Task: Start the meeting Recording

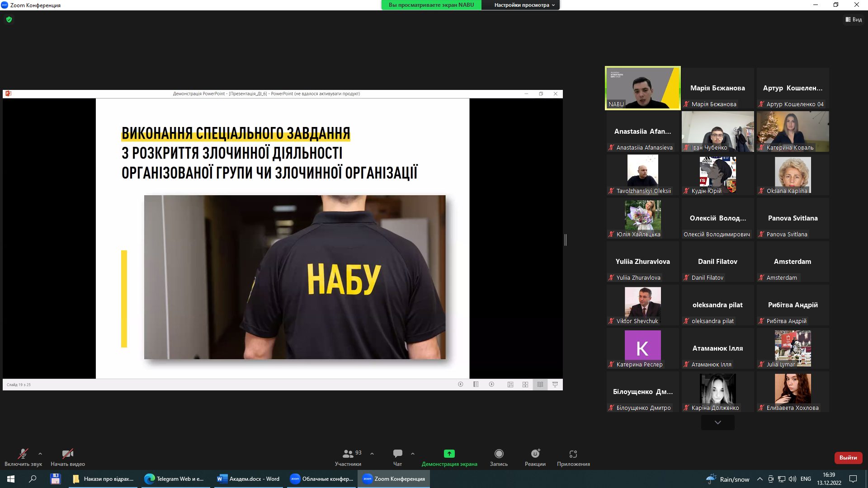Action: [x=499, y=454]
